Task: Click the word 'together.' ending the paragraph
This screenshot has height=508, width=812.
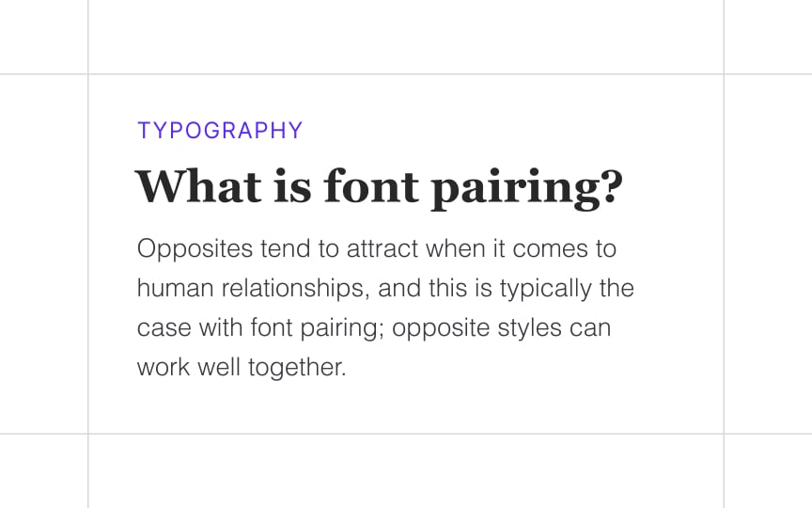Action: click(x=297, y=368)
